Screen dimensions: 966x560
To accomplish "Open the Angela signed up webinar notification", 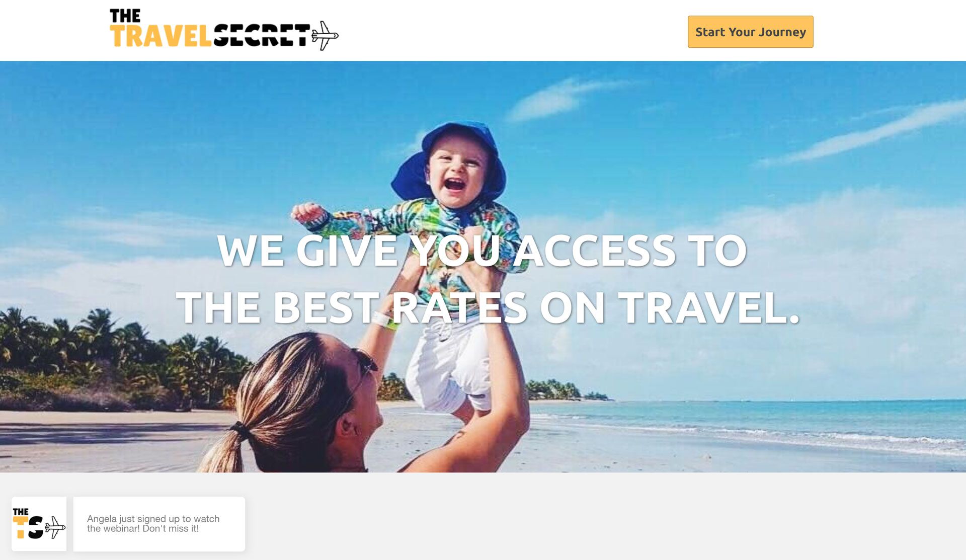I will pos(159,524).
